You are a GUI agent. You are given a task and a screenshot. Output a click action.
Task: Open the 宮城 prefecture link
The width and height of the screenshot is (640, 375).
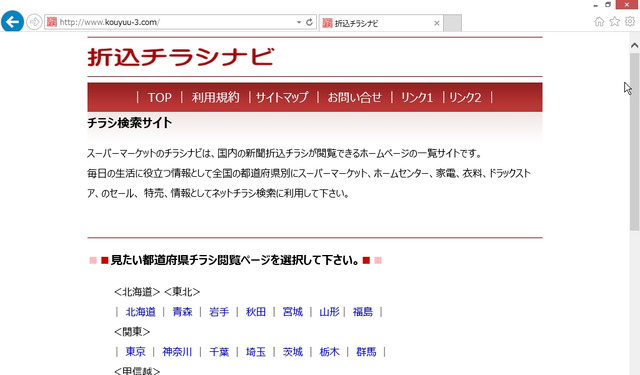click(293, 312)
